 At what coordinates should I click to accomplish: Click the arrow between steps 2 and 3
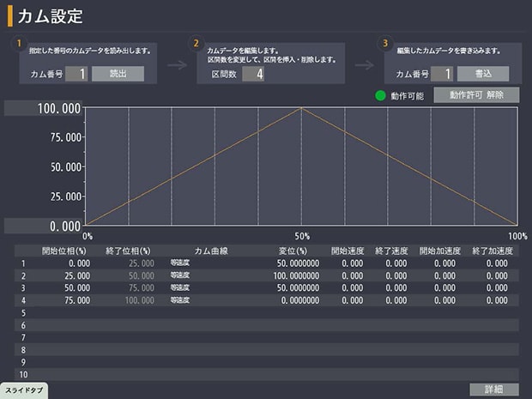(x=365, y=63)
